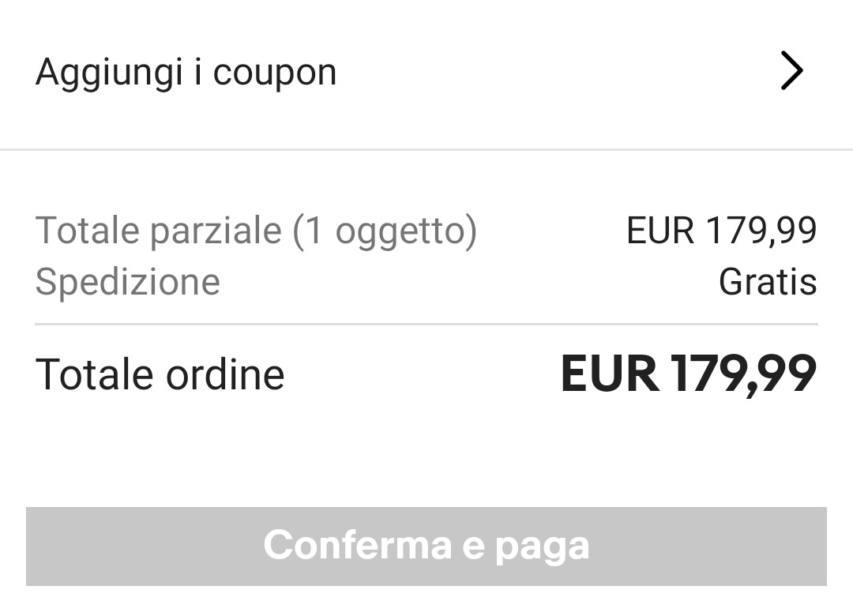Tap the "Spedizione" label
The image size is (853, 616).
pyautogui.click(x=127, y=282)
